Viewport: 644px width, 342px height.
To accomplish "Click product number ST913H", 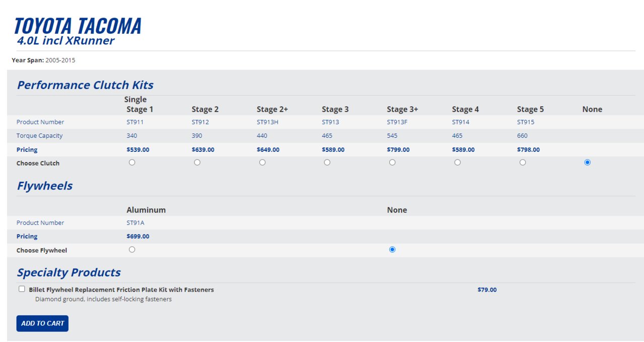I will [267, 122].
